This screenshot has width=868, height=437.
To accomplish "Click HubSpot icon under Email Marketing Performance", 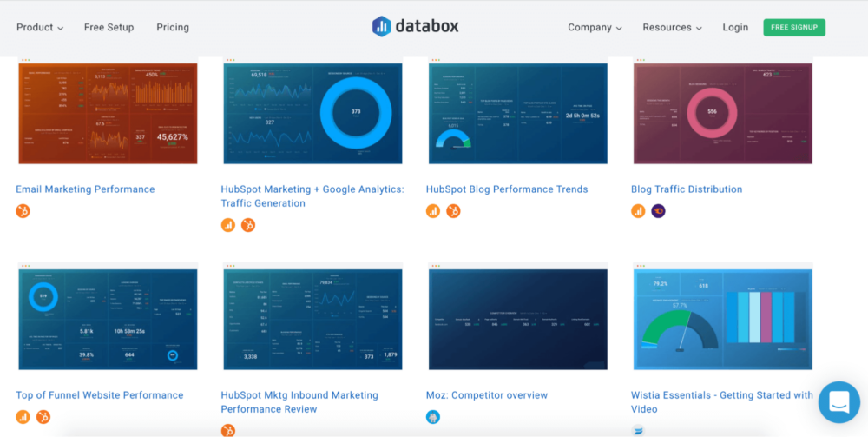I will [23, 211].
